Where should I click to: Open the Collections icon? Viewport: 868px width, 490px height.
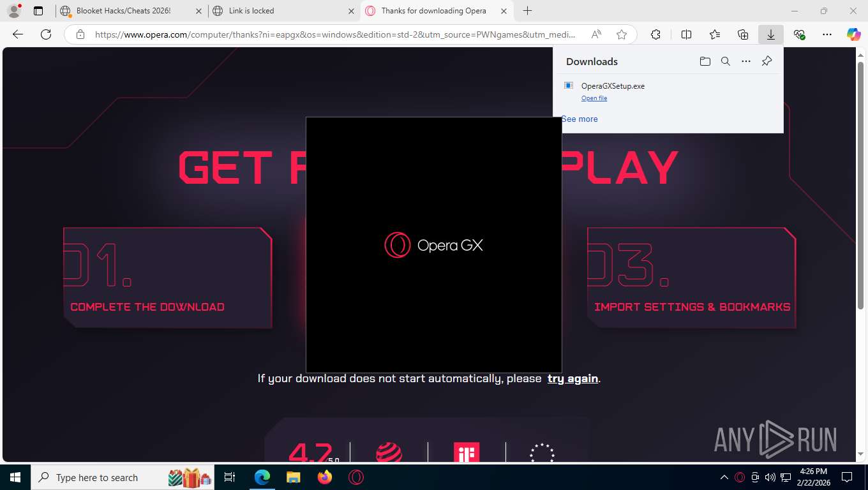pyautogui.click(x=742, y=34)
